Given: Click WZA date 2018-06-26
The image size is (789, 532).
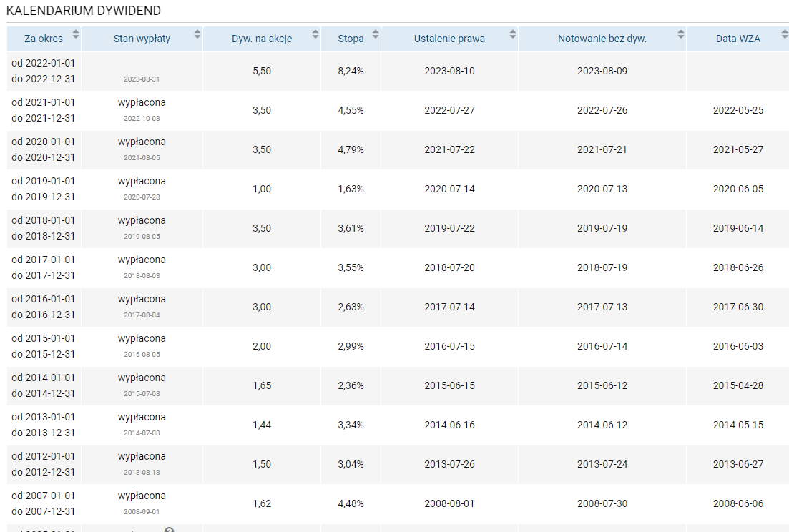Looking at the screenshot, I should [x=738, y=267].
